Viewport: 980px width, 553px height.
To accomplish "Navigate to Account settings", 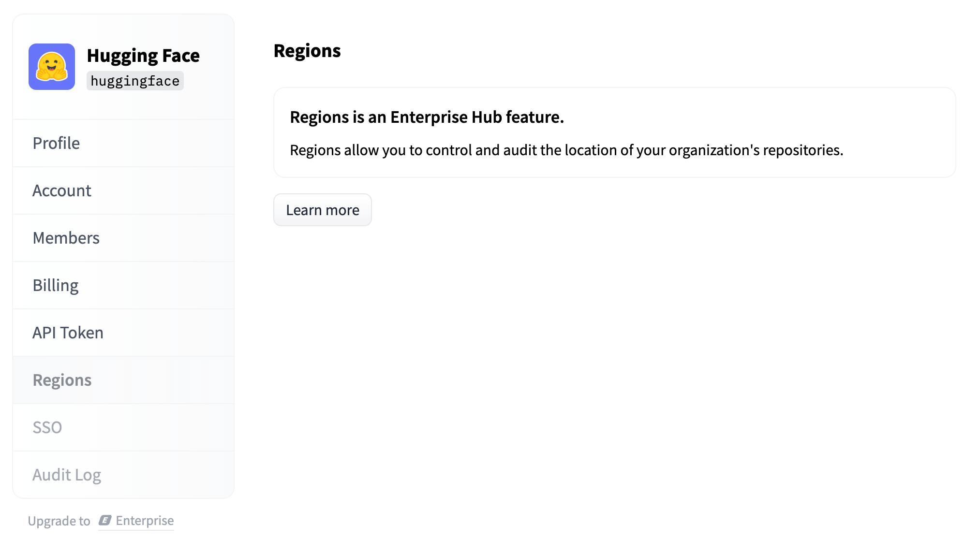I will (x=62, y=190).
